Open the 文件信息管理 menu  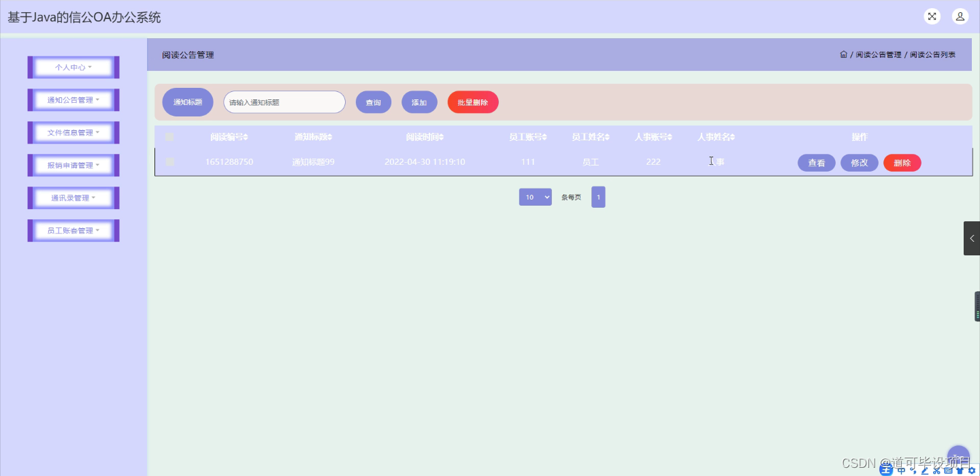click(x=73, y=132)
